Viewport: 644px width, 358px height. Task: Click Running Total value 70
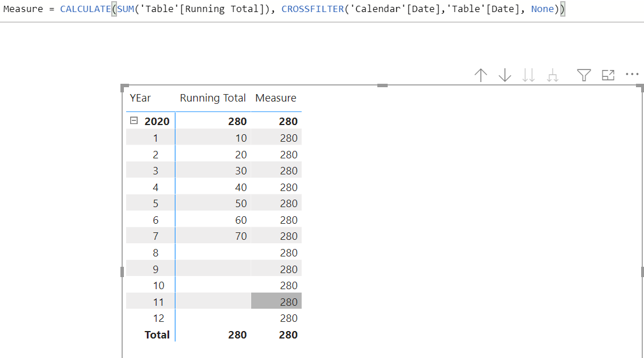(241, 236)
